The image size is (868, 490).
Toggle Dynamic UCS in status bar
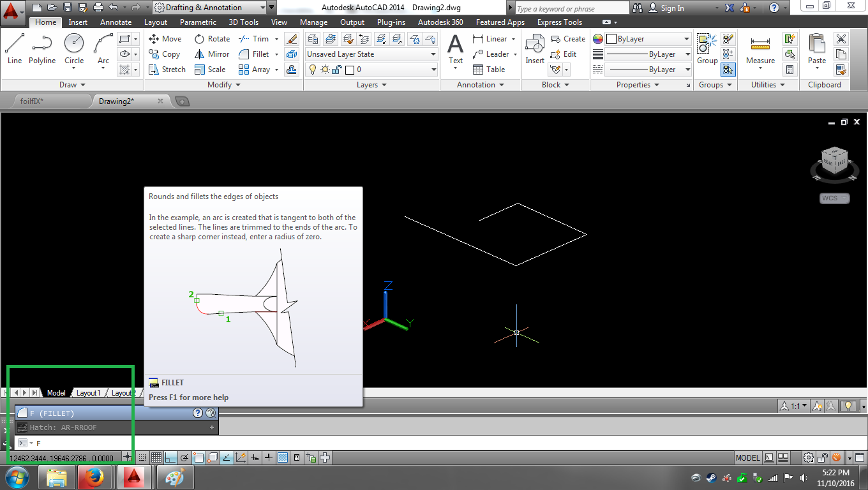tap(241, 457)
